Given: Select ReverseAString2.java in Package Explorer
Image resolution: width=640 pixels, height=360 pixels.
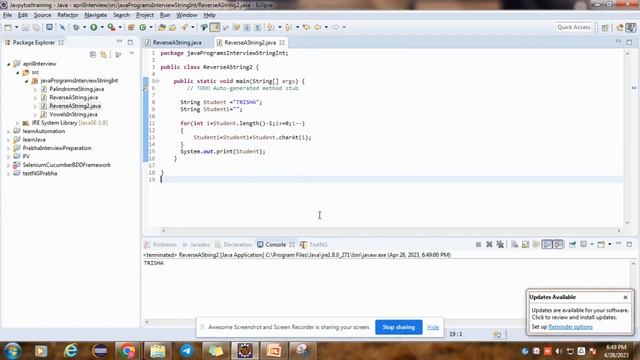Looking at the screenshot, I should (75, 106).
